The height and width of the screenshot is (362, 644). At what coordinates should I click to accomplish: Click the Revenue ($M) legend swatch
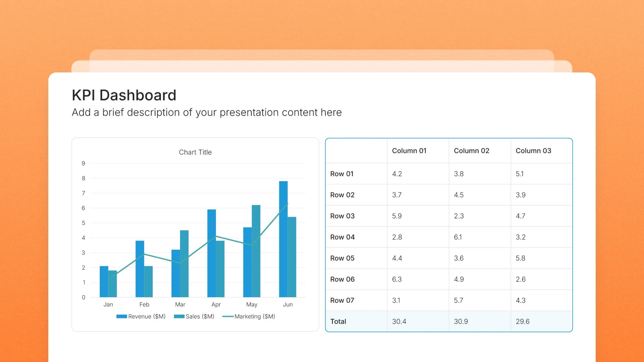[122, 316]
